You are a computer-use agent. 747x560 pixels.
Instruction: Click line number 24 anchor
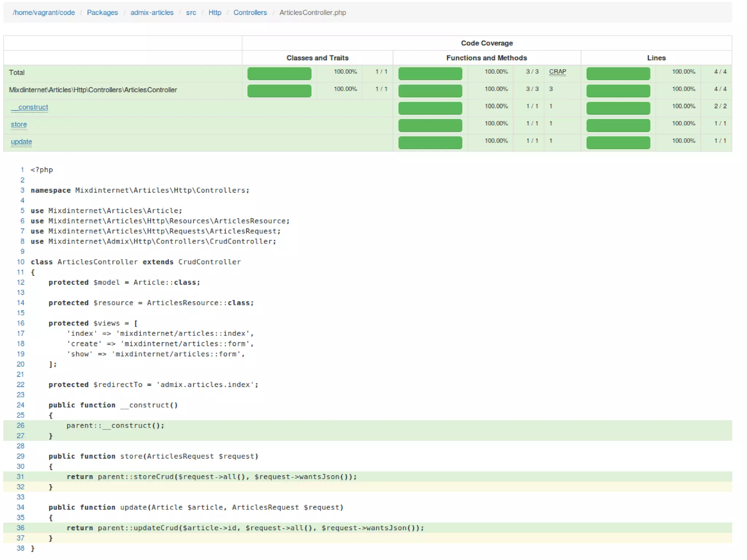coord(20,405)
